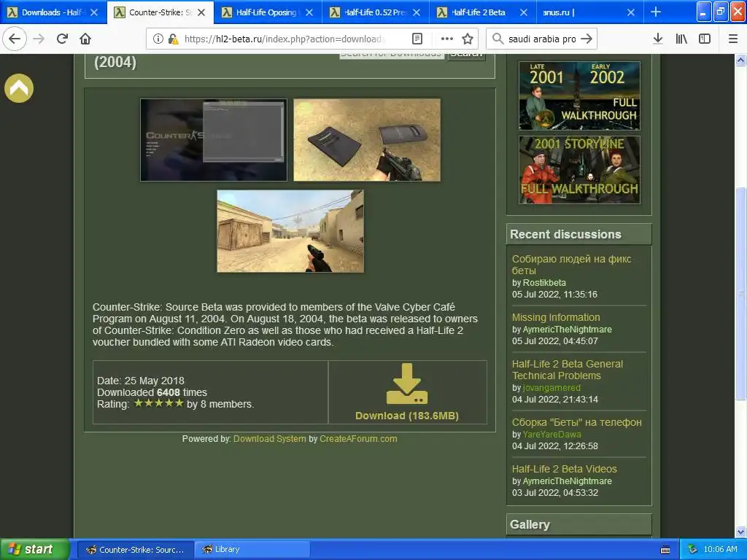
Task: Toggle reader view in address bar
Action: 417,39
